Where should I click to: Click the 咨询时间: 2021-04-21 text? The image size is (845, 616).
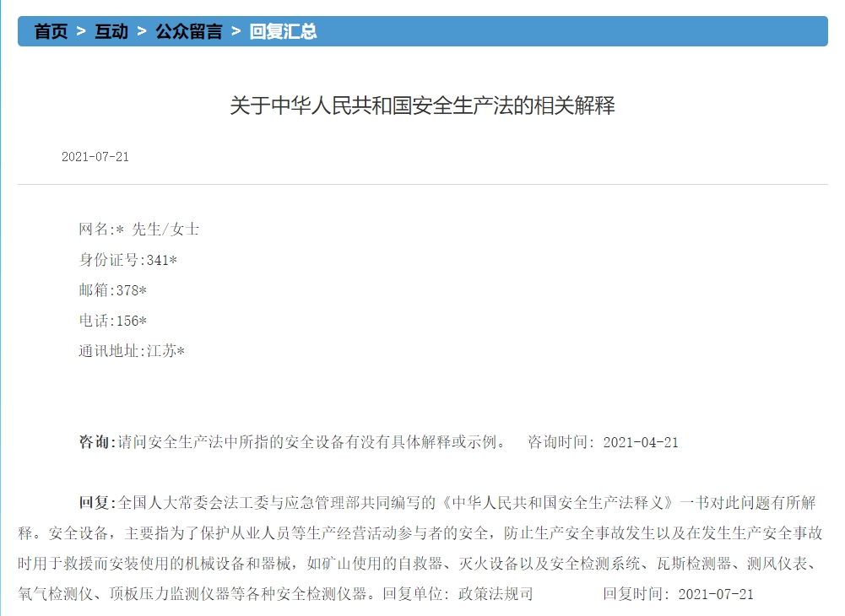[603, 442]
